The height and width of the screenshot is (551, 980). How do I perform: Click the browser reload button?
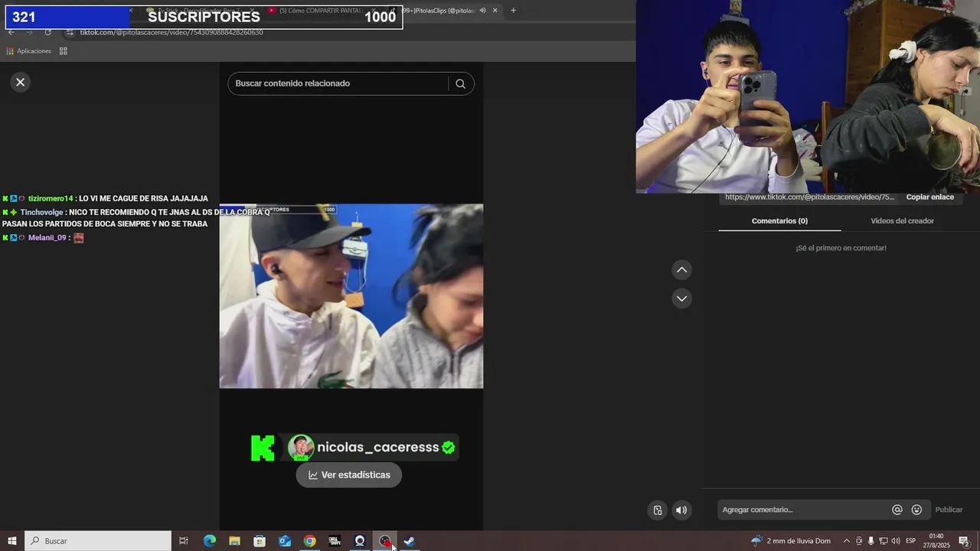point(47,32)
